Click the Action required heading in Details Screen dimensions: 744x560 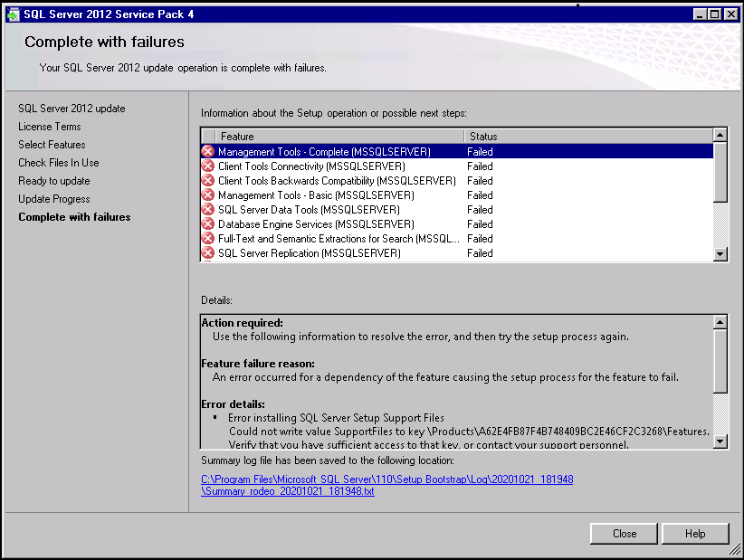242,323
